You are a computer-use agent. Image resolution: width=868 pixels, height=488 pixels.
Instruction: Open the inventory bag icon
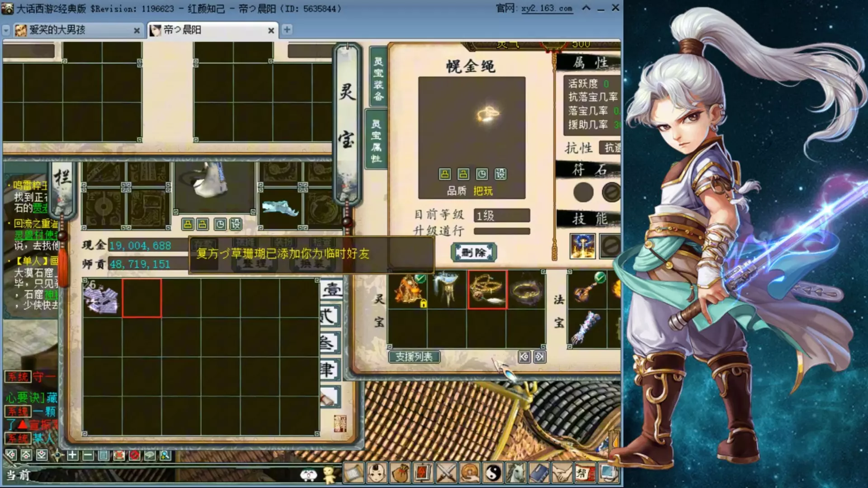[400, 473]
